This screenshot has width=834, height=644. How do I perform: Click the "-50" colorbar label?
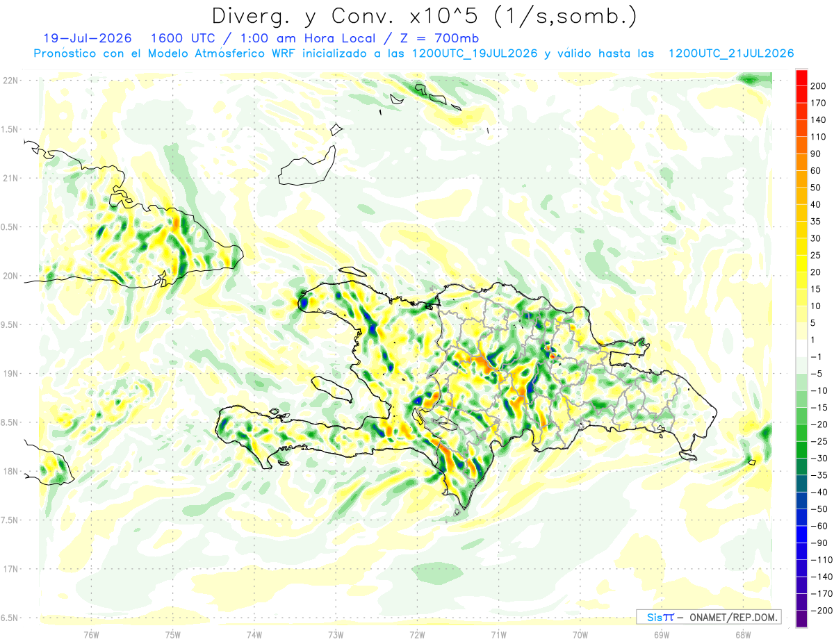tap(819, 509)
